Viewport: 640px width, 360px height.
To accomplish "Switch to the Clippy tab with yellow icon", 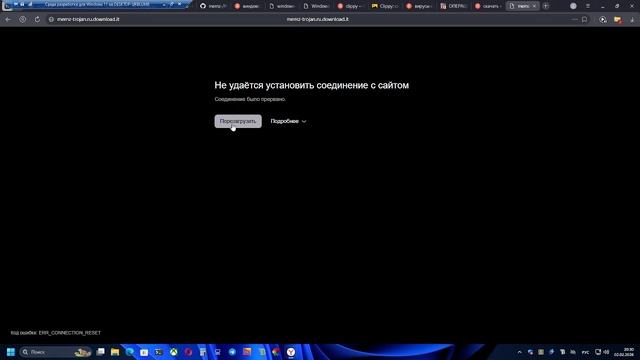I will click(x=384, y=6).
